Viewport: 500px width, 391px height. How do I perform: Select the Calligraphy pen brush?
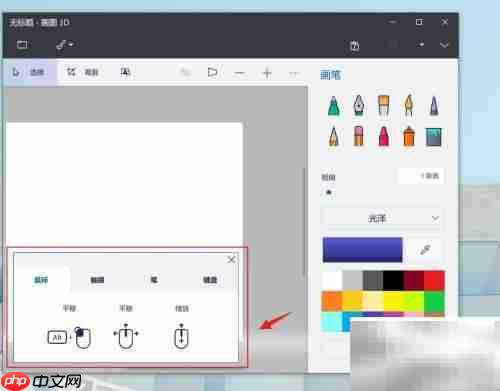click(x=359, y=105)
